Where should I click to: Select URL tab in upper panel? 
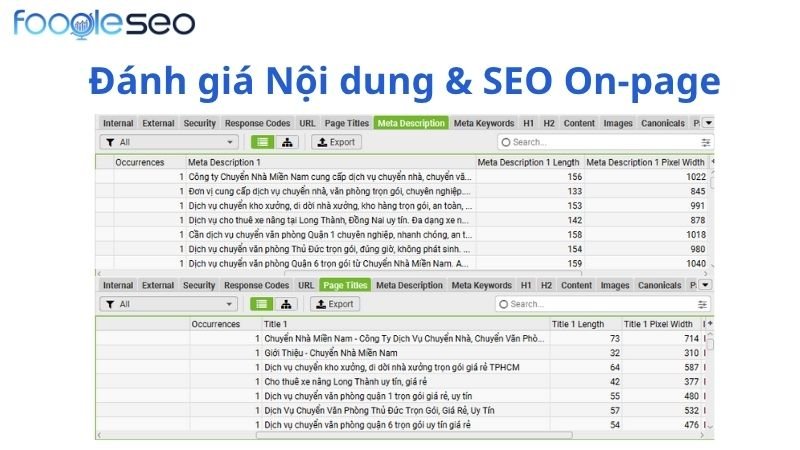pyautogui.click(x=307, y=123)
